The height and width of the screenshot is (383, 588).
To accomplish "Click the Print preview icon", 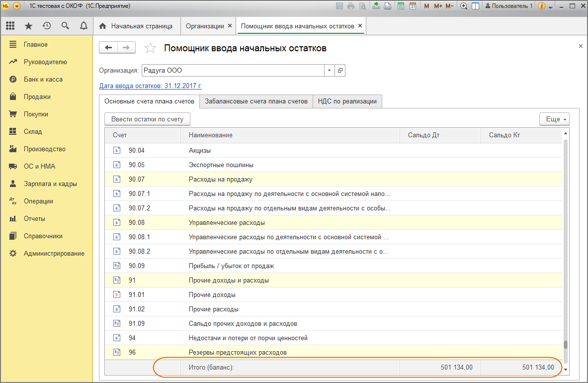I will 363,6.
